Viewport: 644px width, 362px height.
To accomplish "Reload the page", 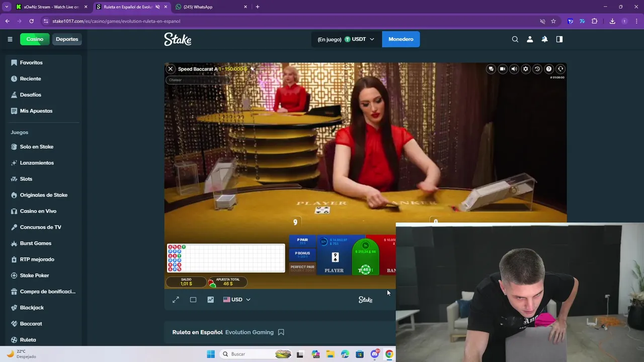I will click(x=31, y=21).
